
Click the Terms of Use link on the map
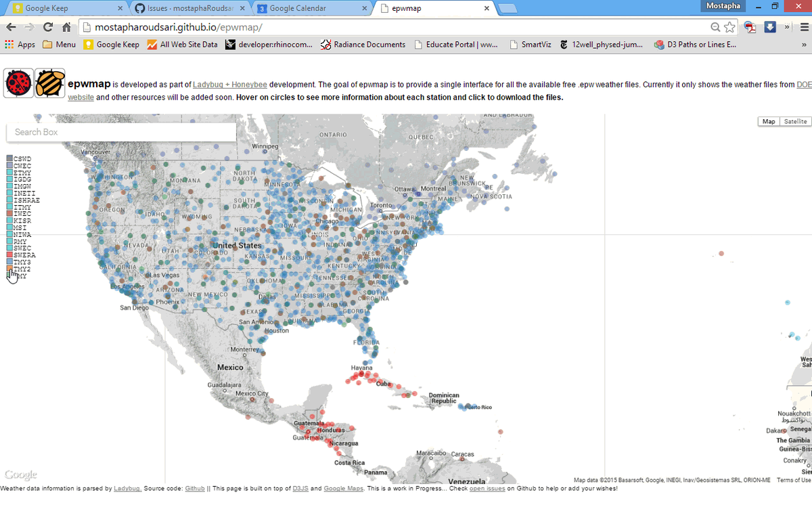794,480
